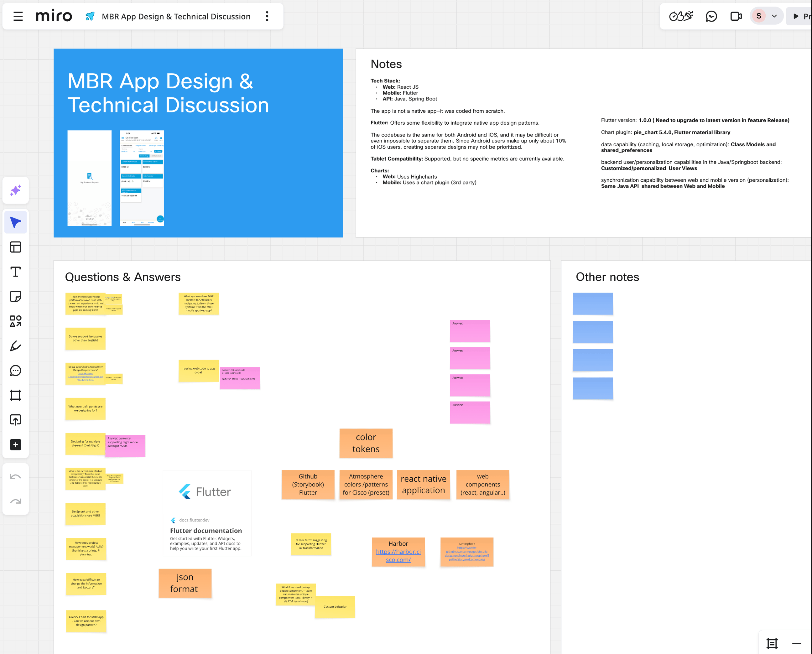Viewport: 812px width, 654px height.
Task: Click the Upload tool icon
Action: pyautogui.click(x=15, y=420)
